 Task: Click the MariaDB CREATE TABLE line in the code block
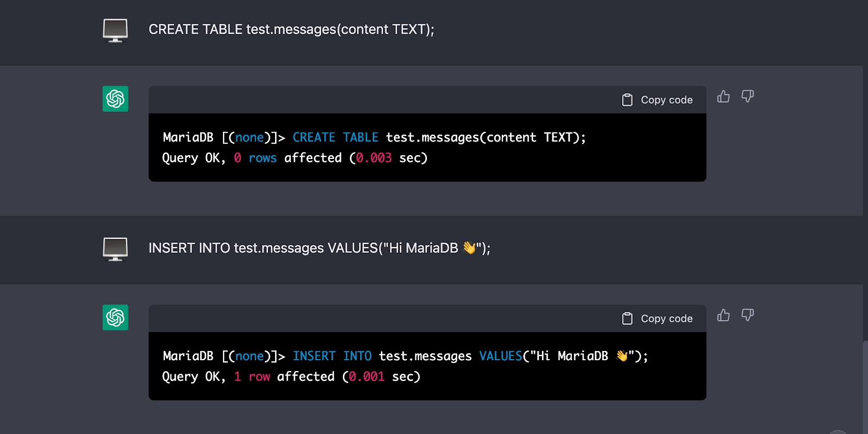pyautogui.click(x=374, y=137)
